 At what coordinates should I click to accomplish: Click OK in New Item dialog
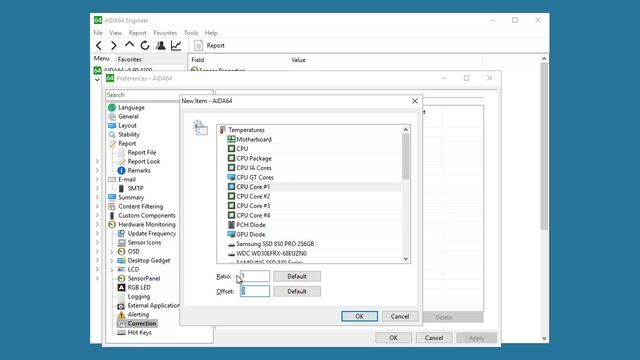360,316
